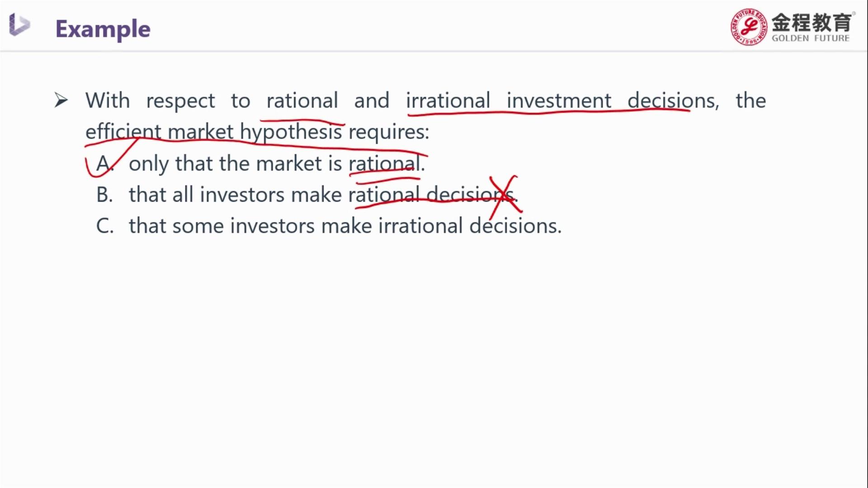868x488 pixels.
Task: Click the Golden Future red circular emblem
Action: [x=749, y=27]
